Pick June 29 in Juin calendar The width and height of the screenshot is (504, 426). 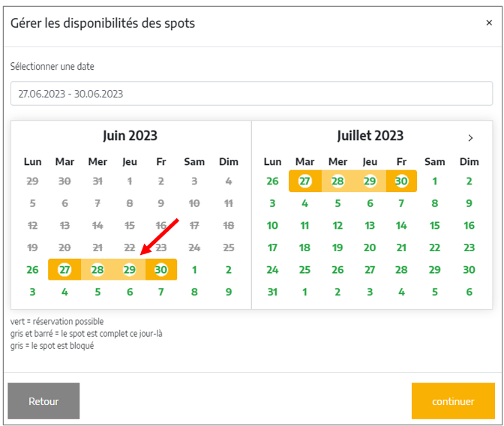130,269
